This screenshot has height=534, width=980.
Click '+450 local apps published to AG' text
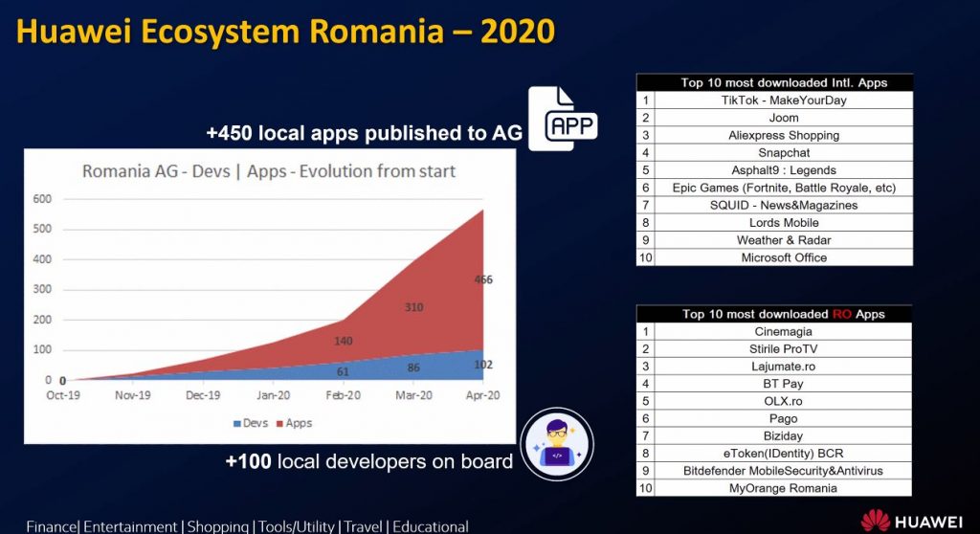[364, 133]
